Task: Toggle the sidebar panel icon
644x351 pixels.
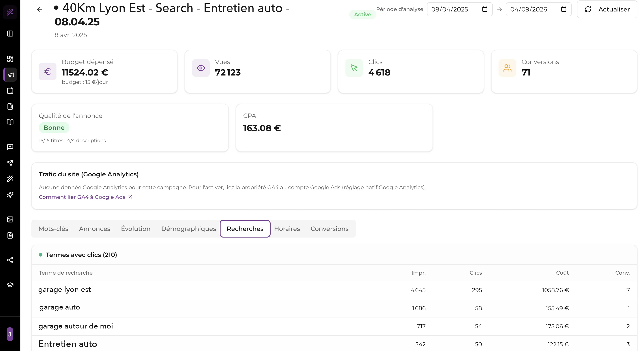Action: point(10,34)
